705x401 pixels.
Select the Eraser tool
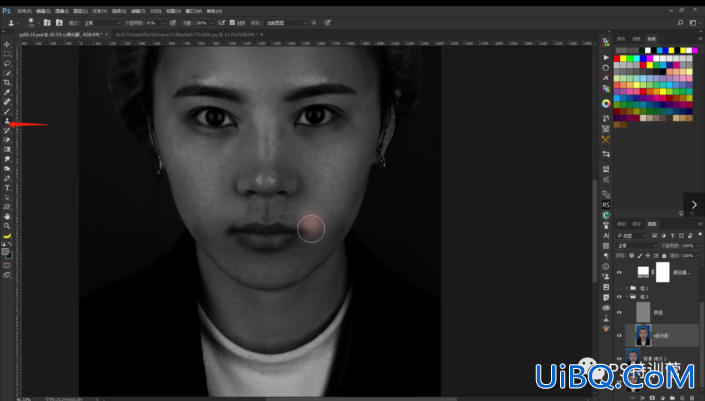7,140
